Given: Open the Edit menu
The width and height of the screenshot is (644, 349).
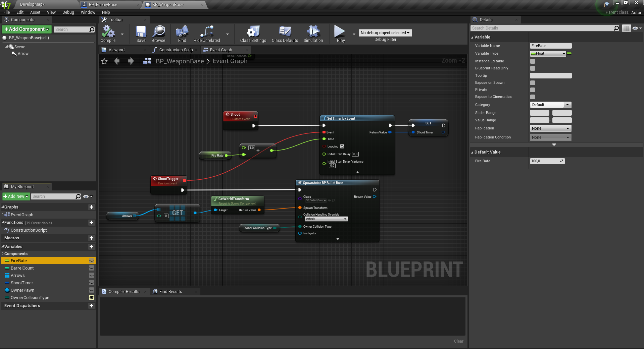Looking at the screenshot, I should pyautogui.click(x=20, y=12).
